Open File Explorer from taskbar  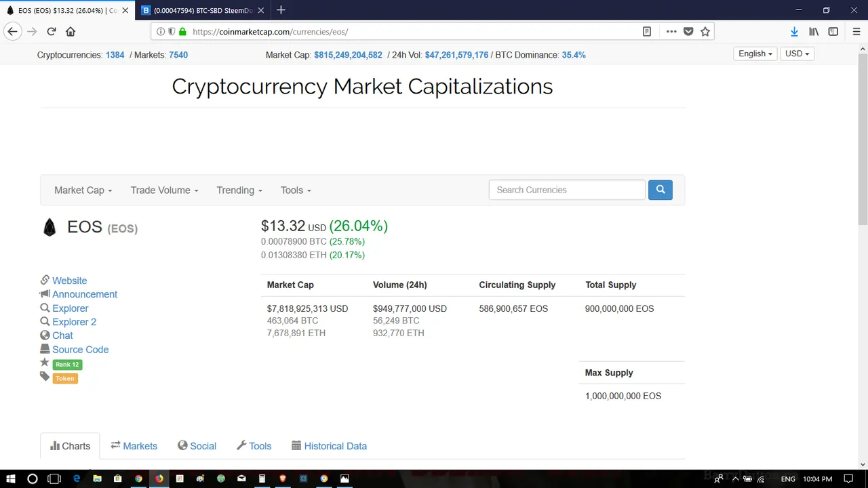coord(97,479)
